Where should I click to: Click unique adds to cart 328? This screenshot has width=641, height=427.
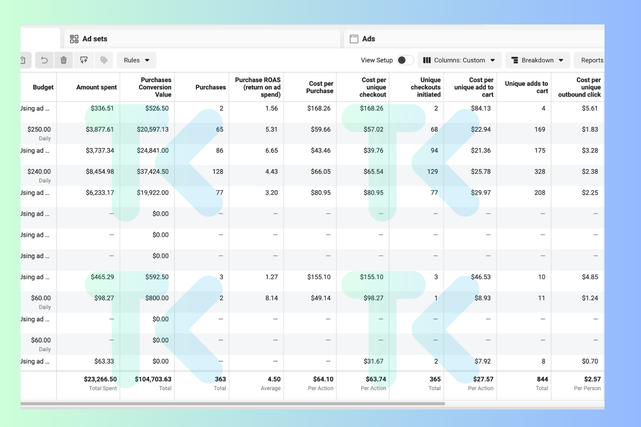(x=540, y=172)
